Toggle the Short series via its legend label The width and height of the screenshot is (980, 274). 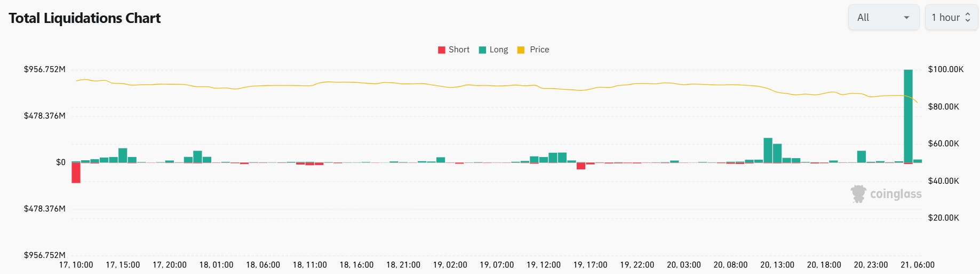pyautogui.click(x=459, y=50)
